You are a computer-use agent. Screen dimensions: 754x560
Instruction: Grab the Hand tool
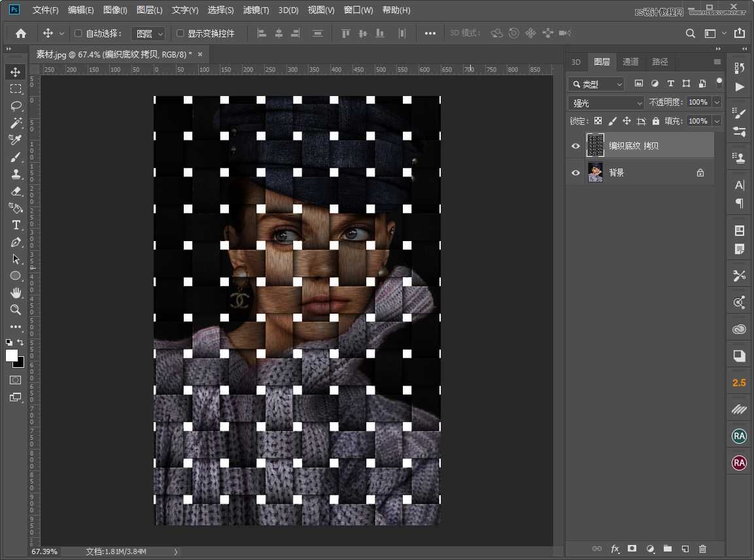coord(16,293)
